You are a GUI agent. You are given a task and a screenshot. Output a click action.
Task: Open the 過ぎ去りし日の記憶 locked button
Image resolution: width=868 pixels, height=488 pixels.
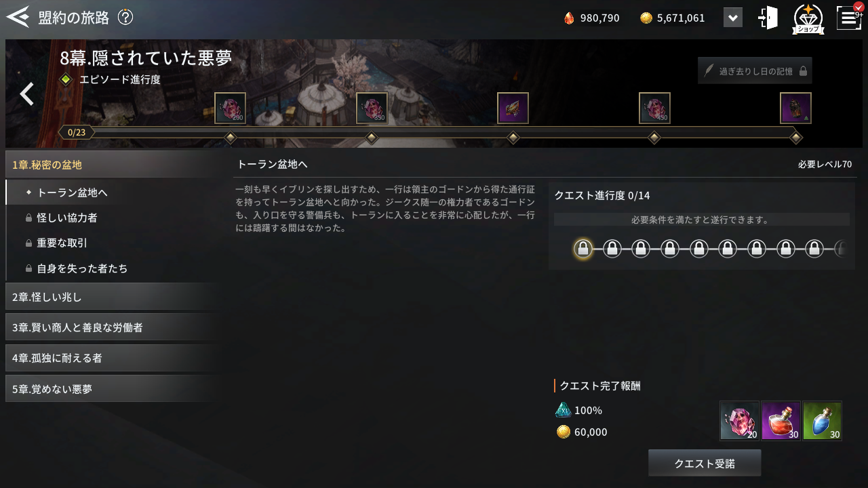755,70
